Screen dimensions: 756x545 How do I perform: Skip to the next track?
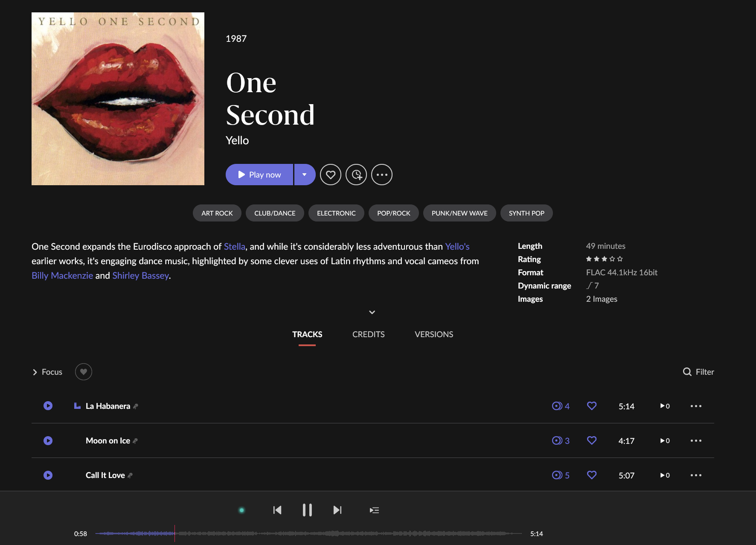click(337, 510)
